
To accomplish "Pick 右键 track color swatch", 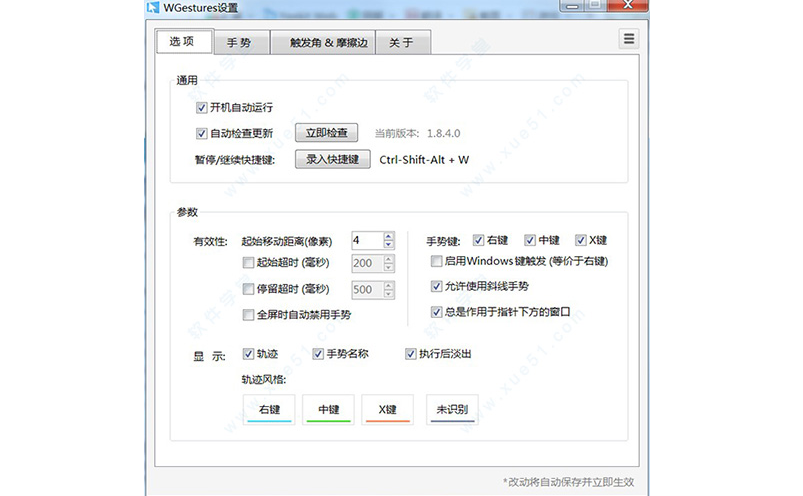I will pos(269,409).
